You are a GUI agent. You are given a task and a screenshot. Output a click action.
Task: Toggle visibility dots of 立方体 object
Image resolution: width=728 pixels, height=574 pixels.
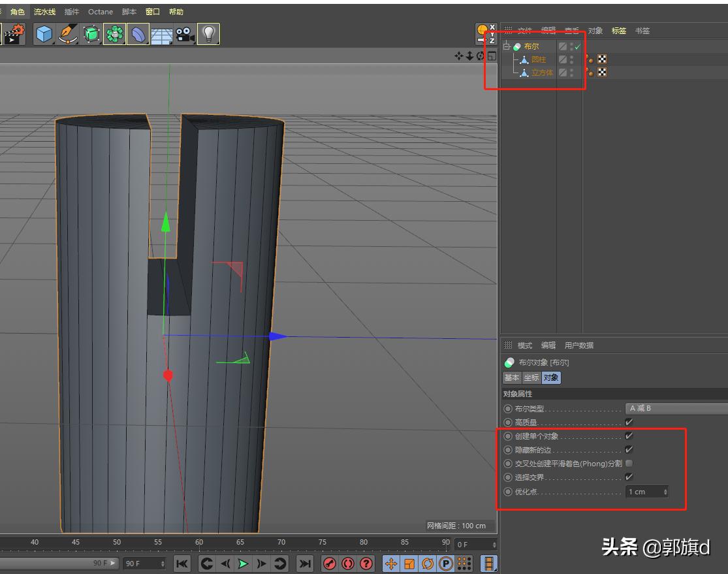pos(571,72)
